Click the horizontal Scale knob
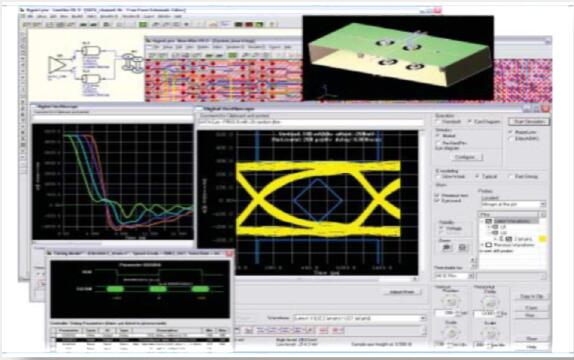 pyautogui.click(x=490, y=333)
